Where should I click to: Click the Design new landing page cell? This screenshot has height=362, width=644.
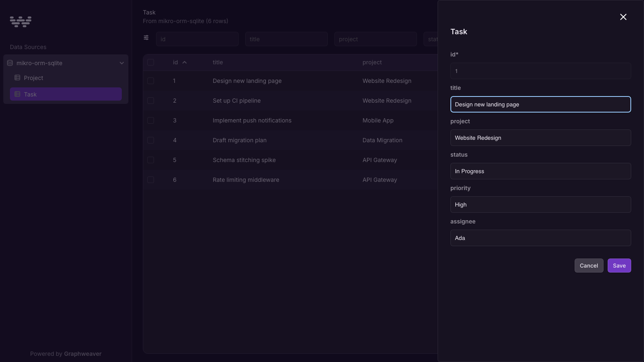click(x=247, y=81)
